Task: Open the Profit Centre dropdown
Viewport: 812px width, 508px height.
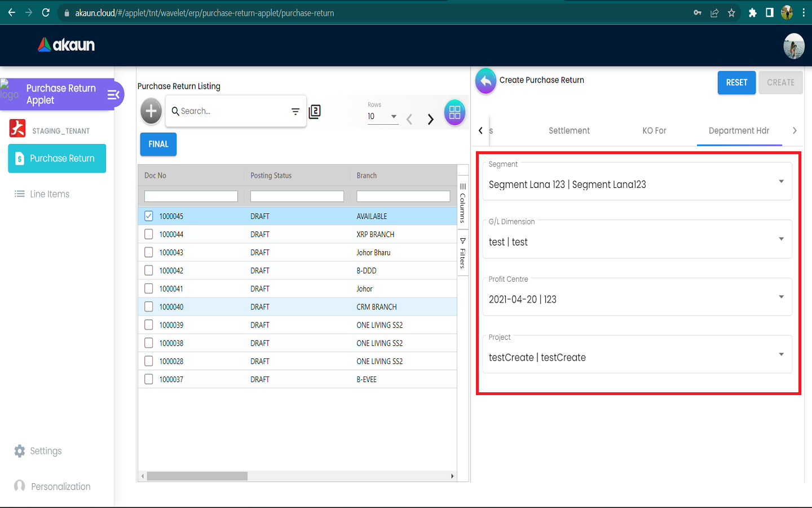Action: [x=781, y=297]
